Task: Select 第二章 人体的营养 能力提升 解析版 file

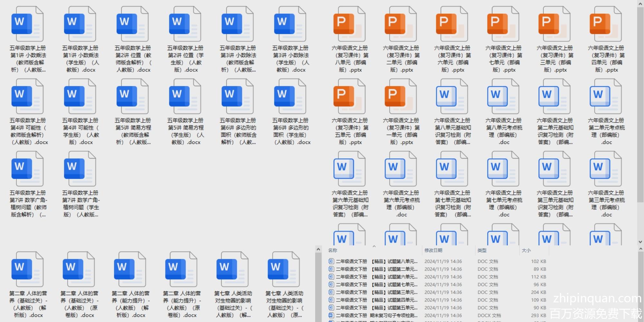Action: click(x=130, y=270)
